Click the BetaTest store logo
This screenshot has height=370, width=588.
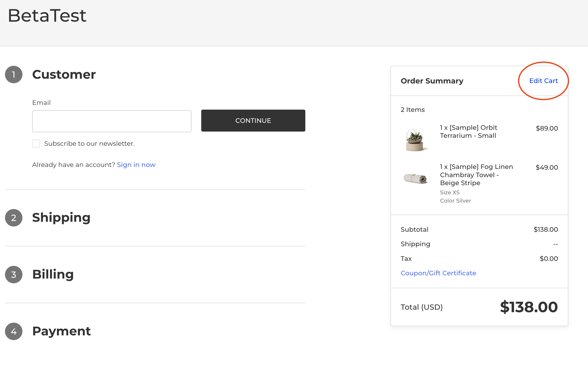pos(47,15)
